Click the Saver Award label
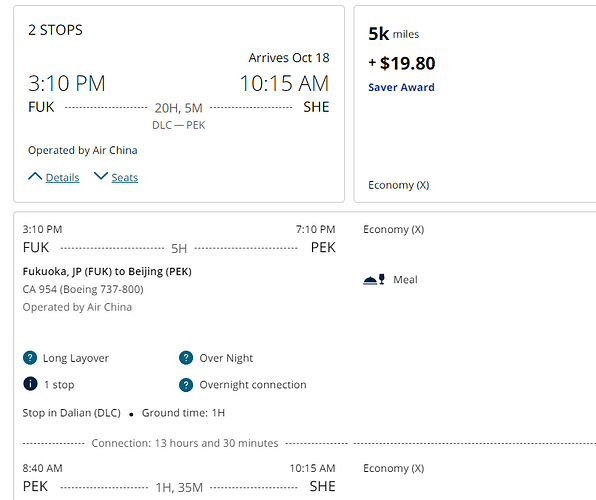 coord(401,87)
